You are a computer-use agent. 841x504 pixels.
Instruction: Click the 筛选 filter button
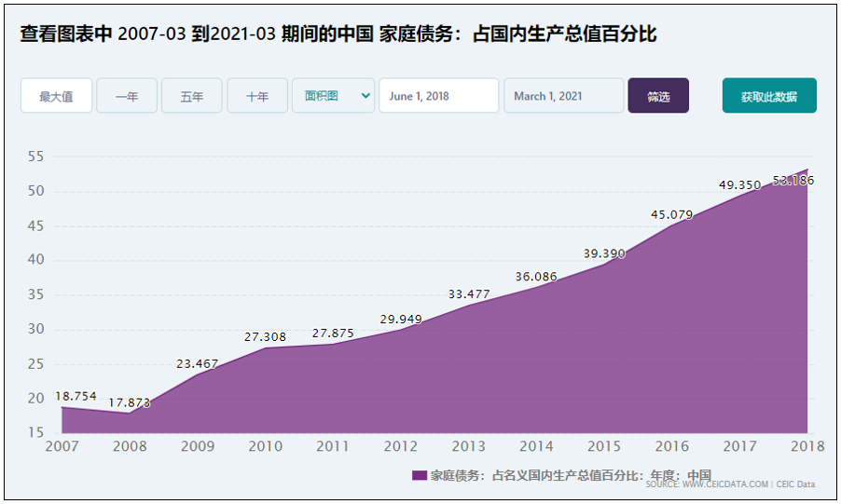tap(658, 95)
